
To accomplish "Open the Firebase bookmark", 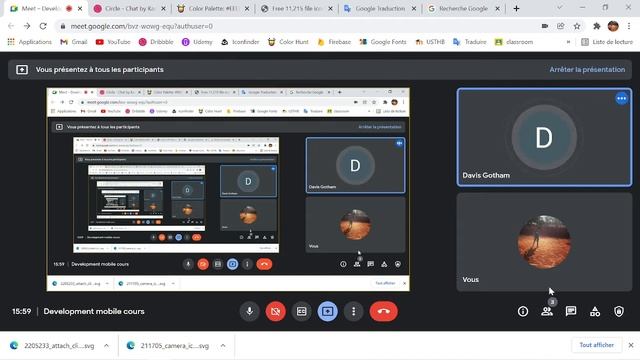I will click(x=334, y=42).
